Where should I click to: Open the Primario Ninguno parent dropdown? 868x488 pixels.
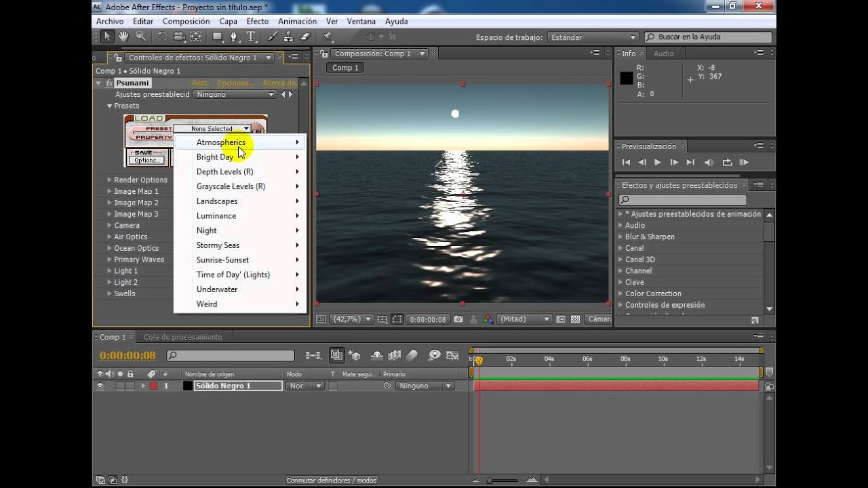coord(425,386)
